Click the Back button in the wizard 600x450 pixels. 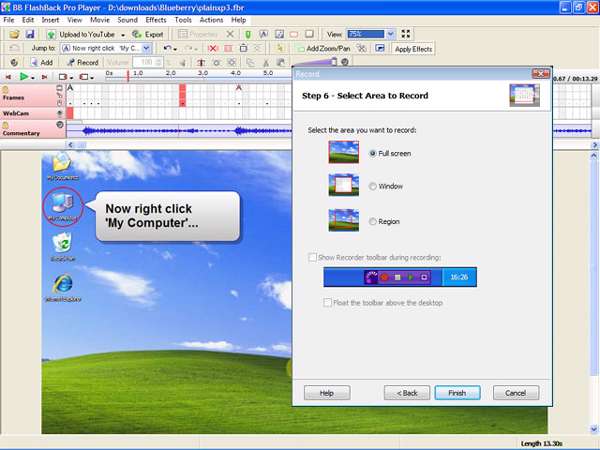407,393
